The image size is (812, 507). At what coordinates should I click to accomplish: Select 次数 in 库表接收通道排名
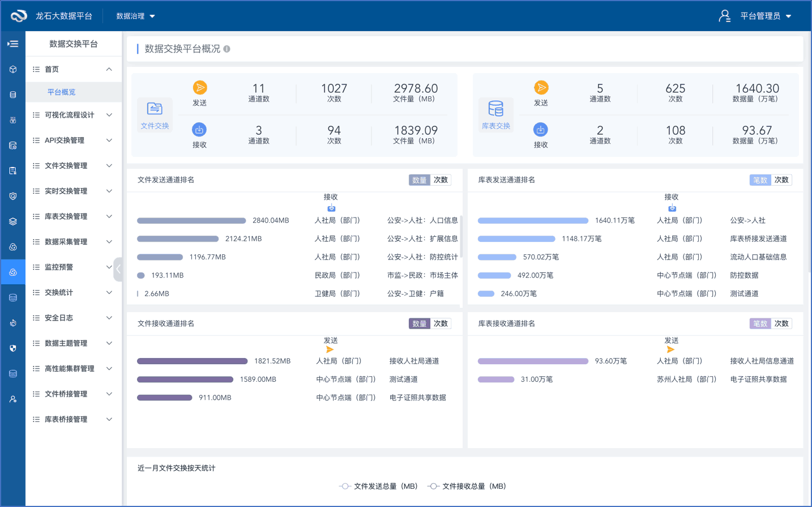coord(781,324)
